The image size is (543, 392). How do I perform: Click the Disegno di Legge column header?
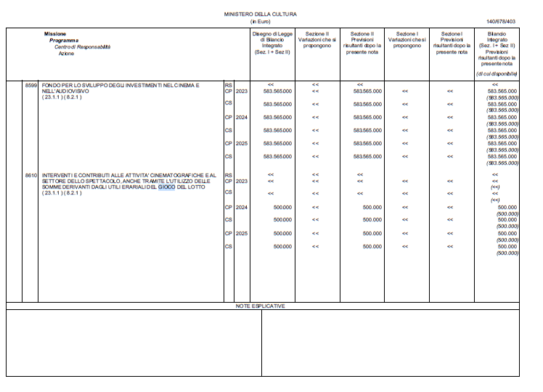(x=272, y=43)
